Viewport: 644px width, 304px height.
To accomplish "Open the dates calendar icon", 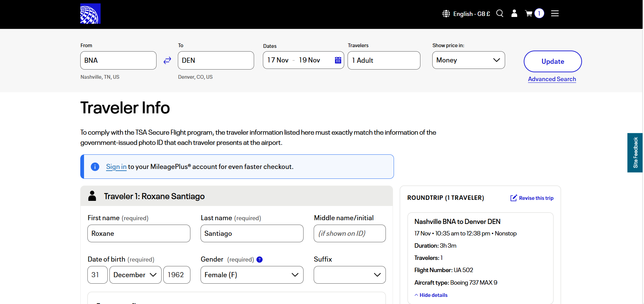I will pyautogui.click(x=338, y=60).
